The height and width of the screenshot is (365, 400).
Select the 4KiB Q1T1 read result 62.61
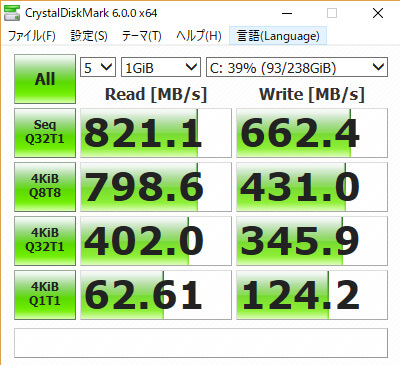[x=156, y=295]
